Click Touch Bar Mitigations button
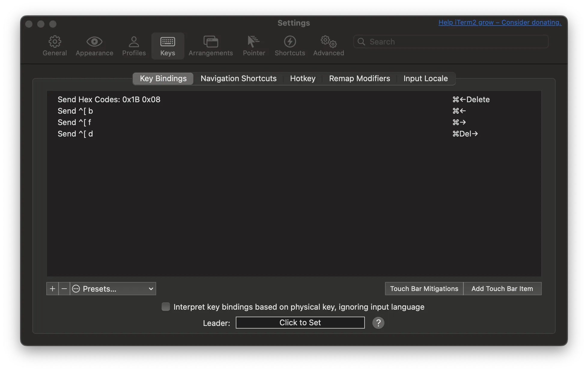This screenshot has height=371, width=588. [x=424, y=289]
